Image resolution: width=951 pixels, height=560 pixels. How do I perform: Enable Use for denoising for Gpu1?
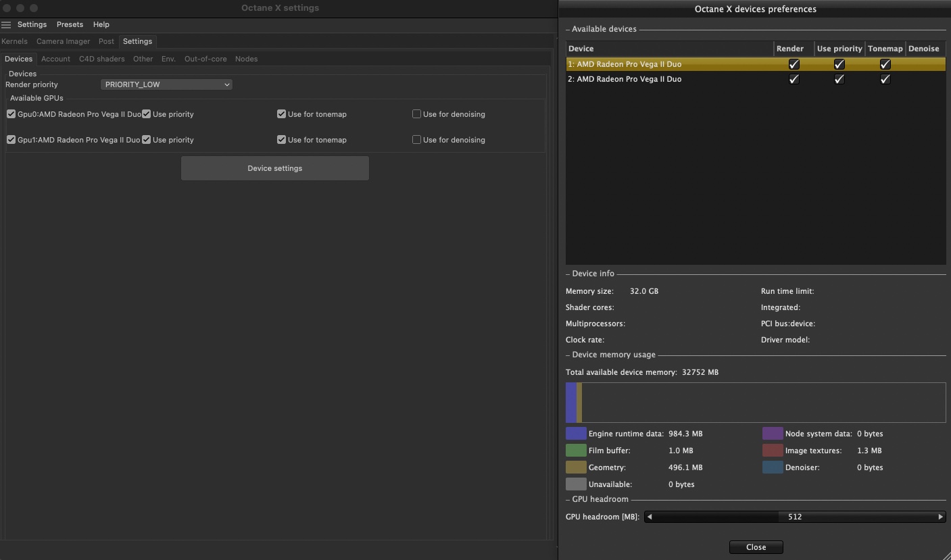pyautogui.click(x=416, y=140)
